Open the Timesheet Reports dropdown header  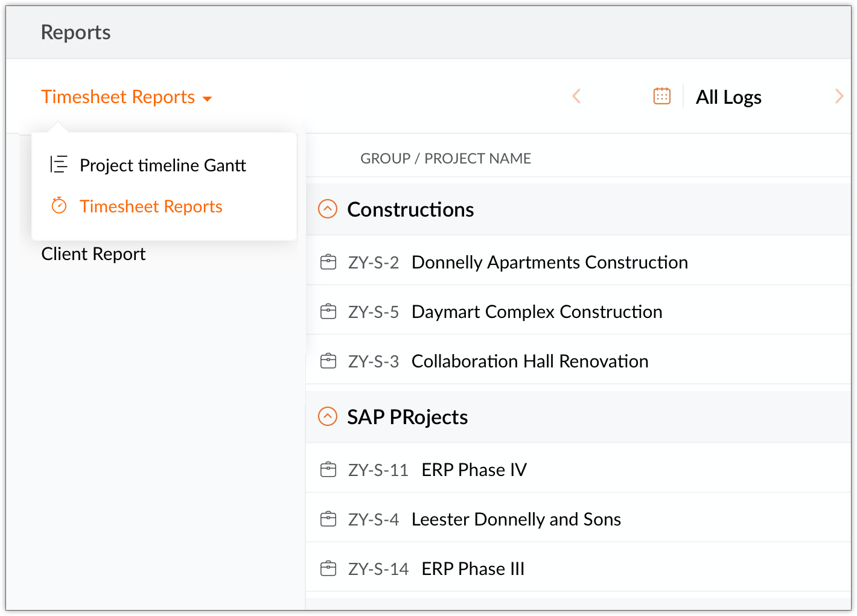pos(127,97)
